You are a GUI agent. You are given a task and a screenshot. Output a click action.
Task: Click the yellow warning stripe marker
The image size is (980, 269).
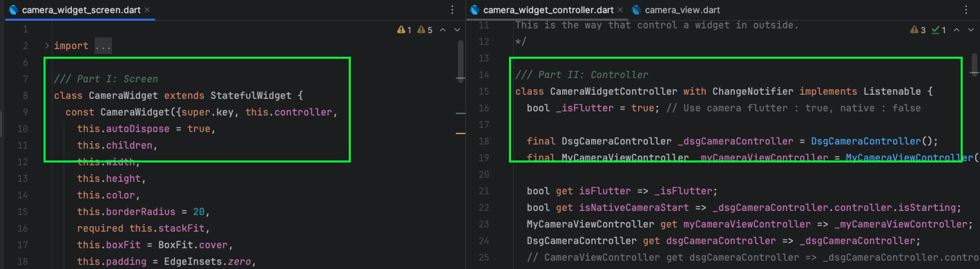coord(461,133)
